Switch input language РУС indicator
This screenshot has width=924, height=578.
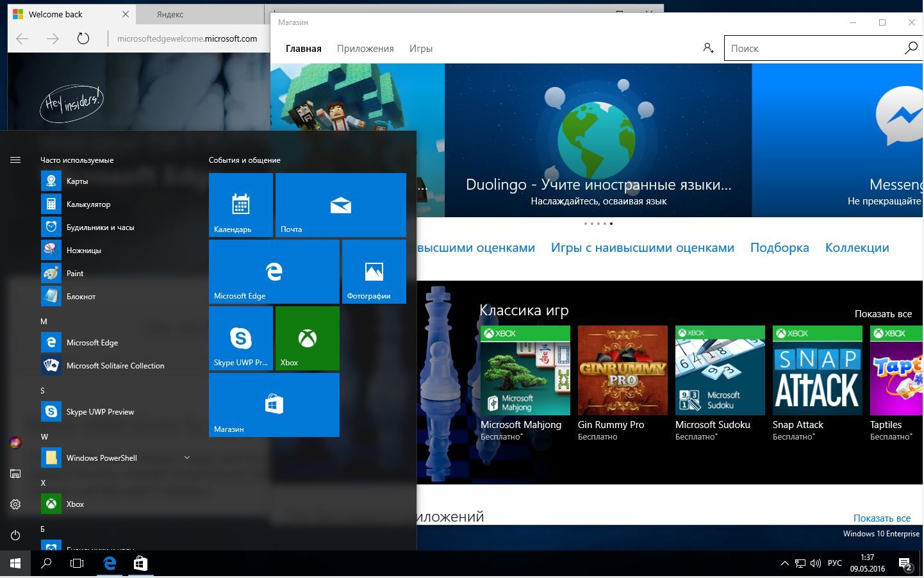click(835, 563)
